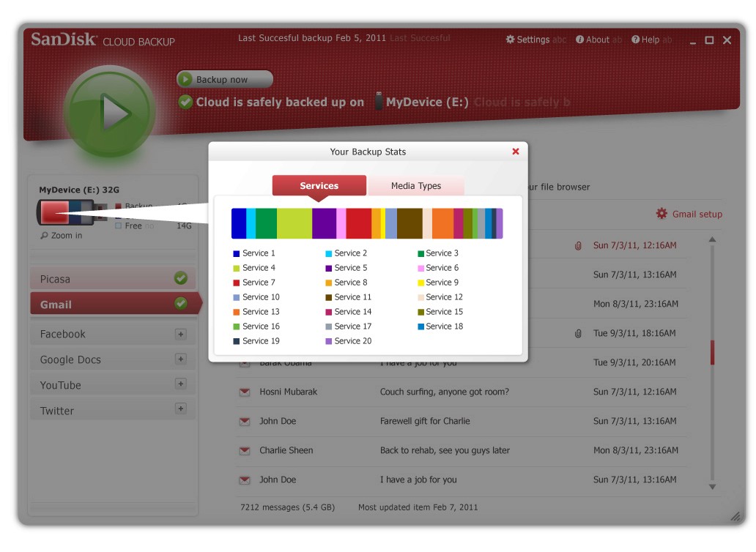This screenshot has width=756, height=552.
Task: Toggle the Gmail green checkmark
Action: click(181, 303)
